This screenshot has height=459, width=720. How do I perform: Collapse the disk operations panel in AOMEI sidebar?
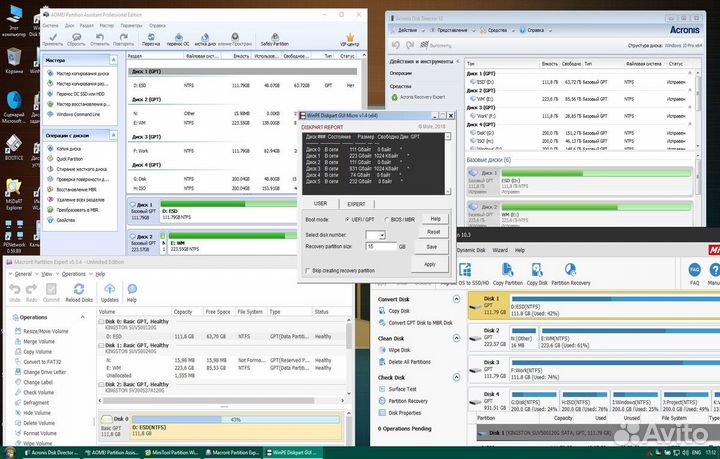click(x=113, y=135)
